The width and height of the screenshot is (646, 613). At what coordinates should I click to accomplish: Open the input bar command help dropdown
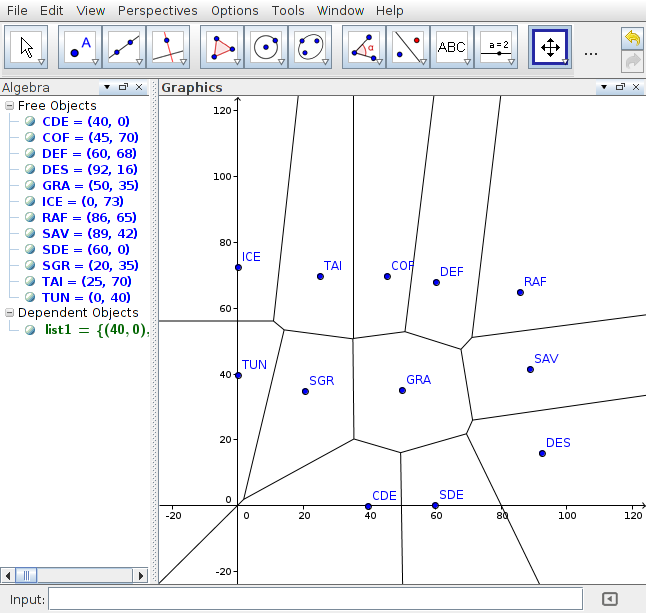point(609,599)
